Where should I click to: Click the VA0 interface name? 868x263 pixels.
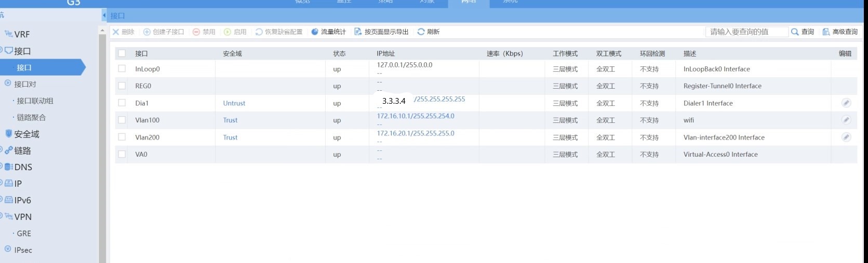point(141,155)
